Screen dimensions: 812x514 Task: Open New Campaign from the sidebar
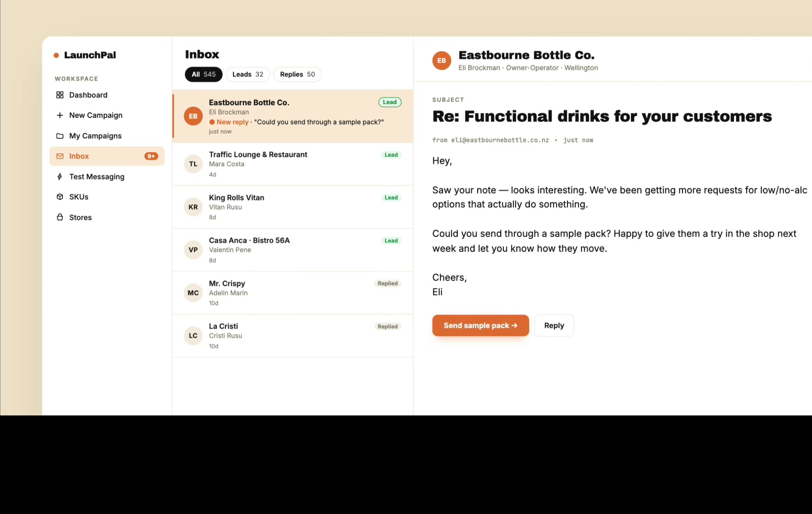107,115
